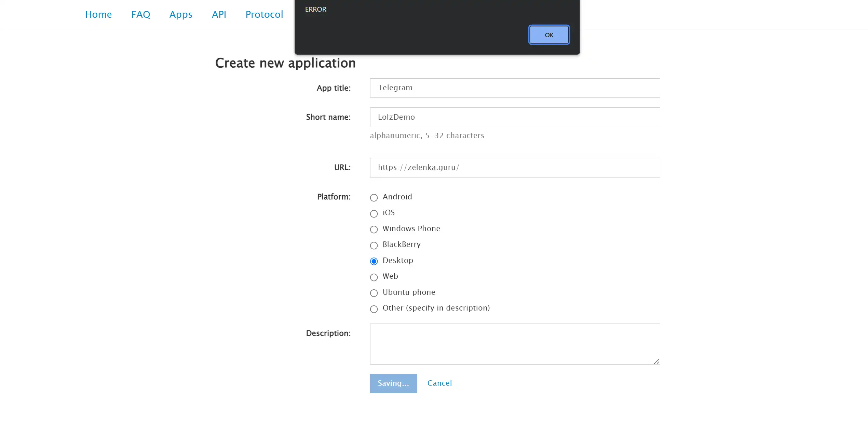Click the Short name input field
This screenshot has height=447, width=868.
(x=515, y=117)
